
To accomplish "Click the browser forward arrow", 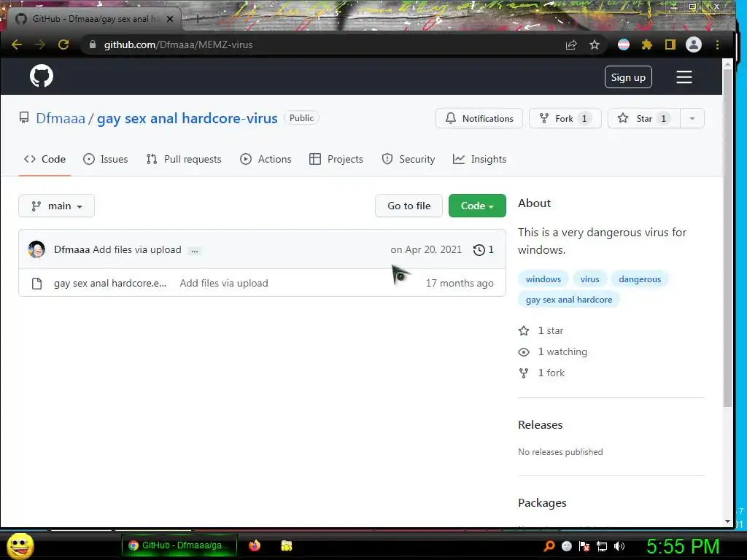I will (x=40, y=44).
